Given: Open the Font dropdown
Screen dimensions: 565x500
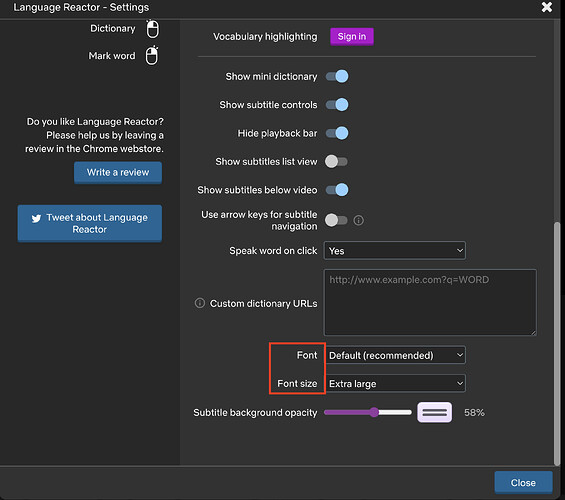Looking at the screenshot, I should pos(395,356).
